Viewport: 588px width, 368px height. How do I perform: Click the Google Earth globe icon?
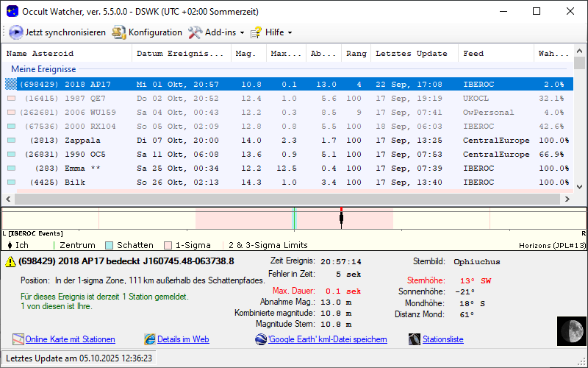[261, 339]
